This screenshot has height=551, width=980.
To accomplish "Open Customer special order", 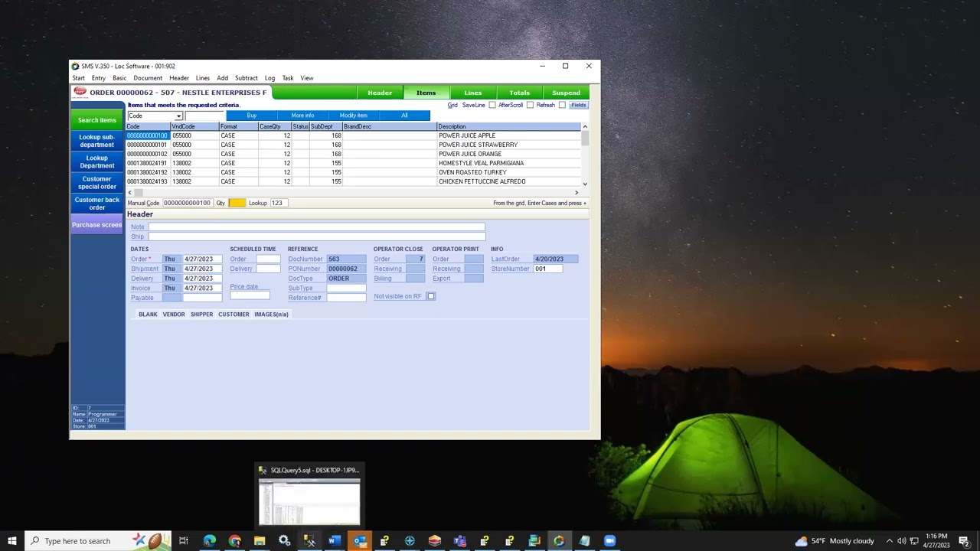I will [97, 183].
